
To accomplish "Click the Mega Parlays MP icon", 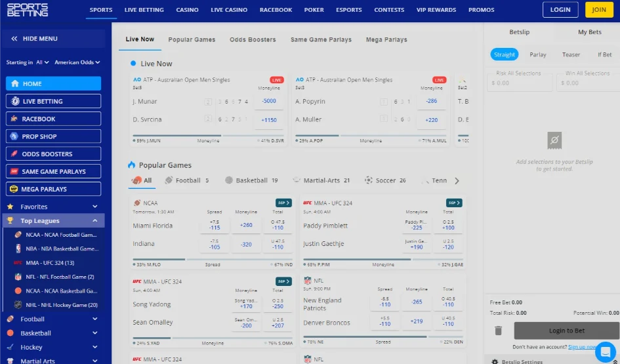I will [x=14, y=189].
